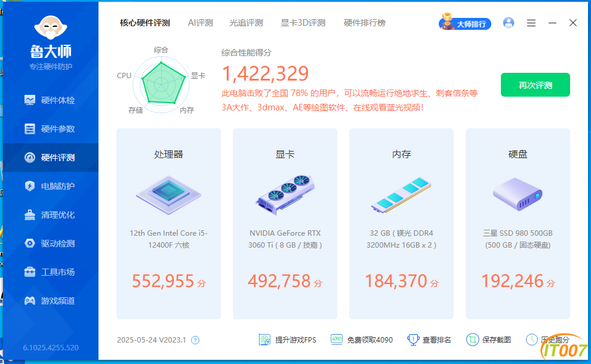Switch to 核心硬件评测 tab

tap(145, 23)
